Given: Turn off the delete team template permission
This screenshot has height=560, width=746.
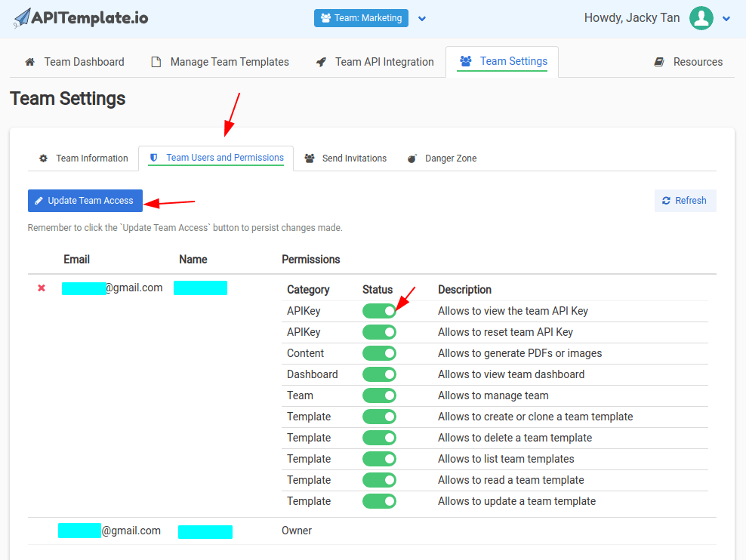Looking at the screenshot, I should pyautogui.click(x=379, y=438).
